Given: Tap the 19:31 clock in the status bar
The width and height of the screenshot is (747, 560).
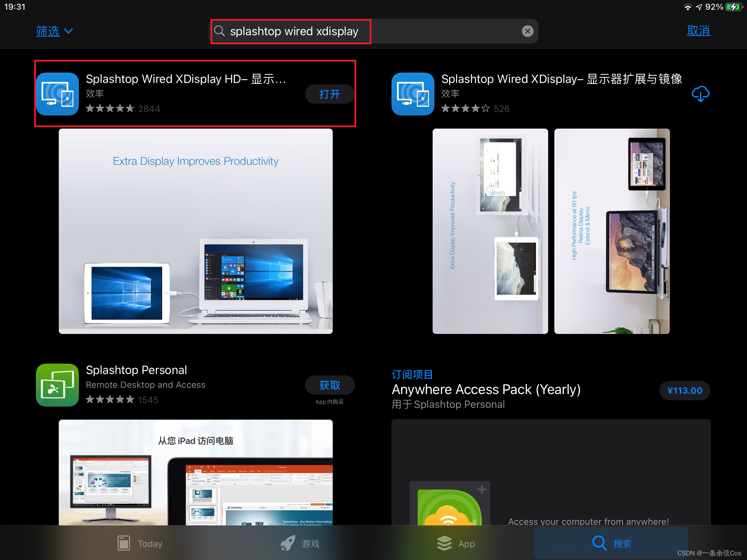Looking at the screenshot, I should click(x=15, y=7).
